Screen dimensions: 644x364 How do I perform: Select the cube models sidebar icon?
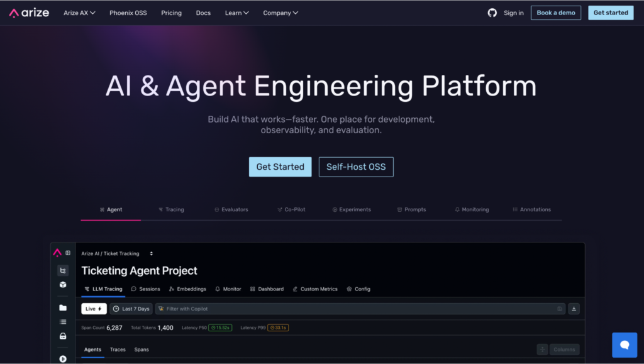tap(63, 284)
